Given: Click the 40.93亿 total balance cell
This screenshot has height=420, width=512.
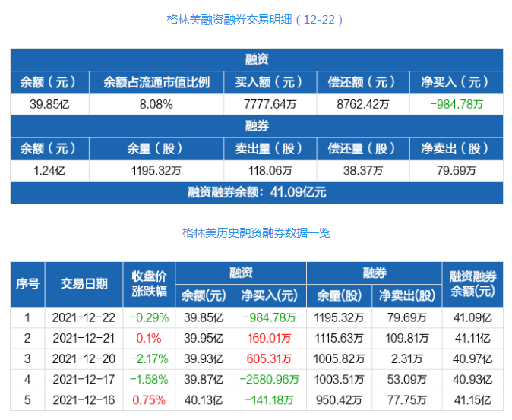Looking at the screenshot, I should [x=472, y=380].
